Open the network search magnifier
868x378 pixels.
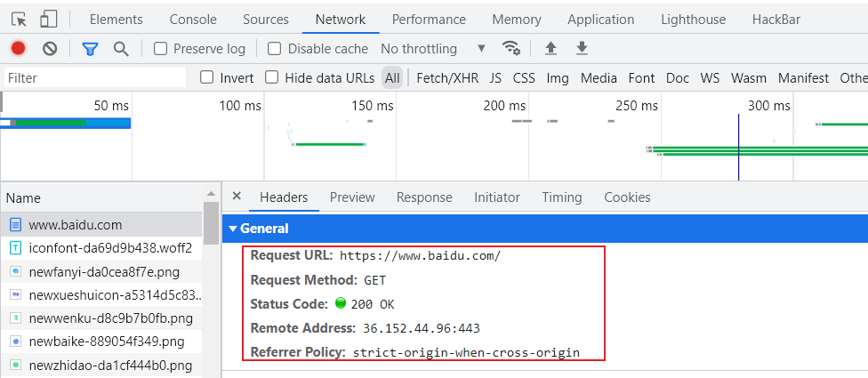tap(121, 49)
